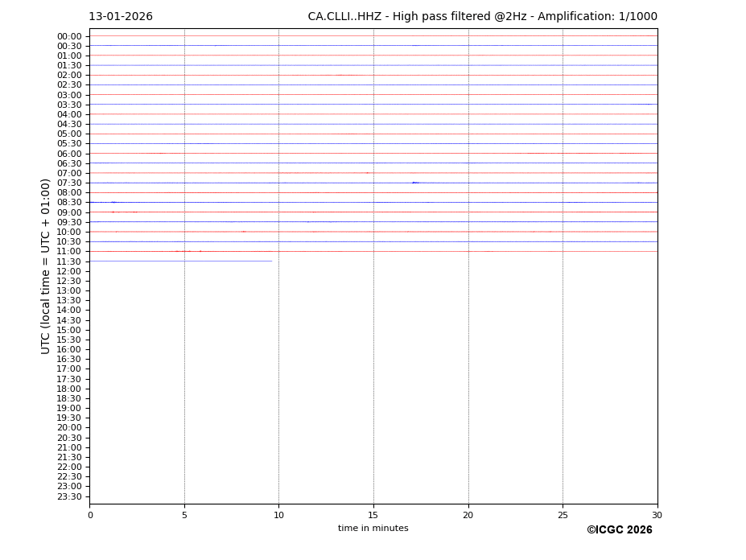Click the x-axis tick label 20
The image size is (746, 560).
(468, 515)
